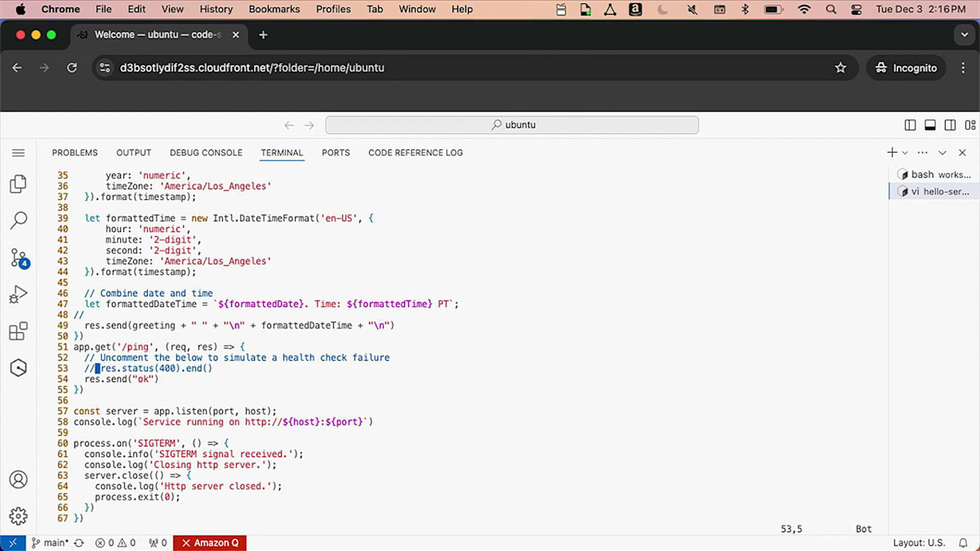
Task: Switch to the PORTS tab
Action: click(x=336, y=153)
